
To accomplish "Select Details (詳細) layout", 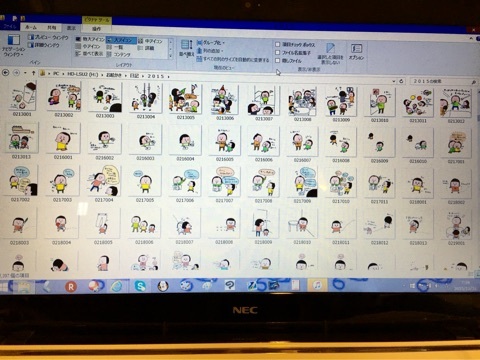I will pos(146,48).
